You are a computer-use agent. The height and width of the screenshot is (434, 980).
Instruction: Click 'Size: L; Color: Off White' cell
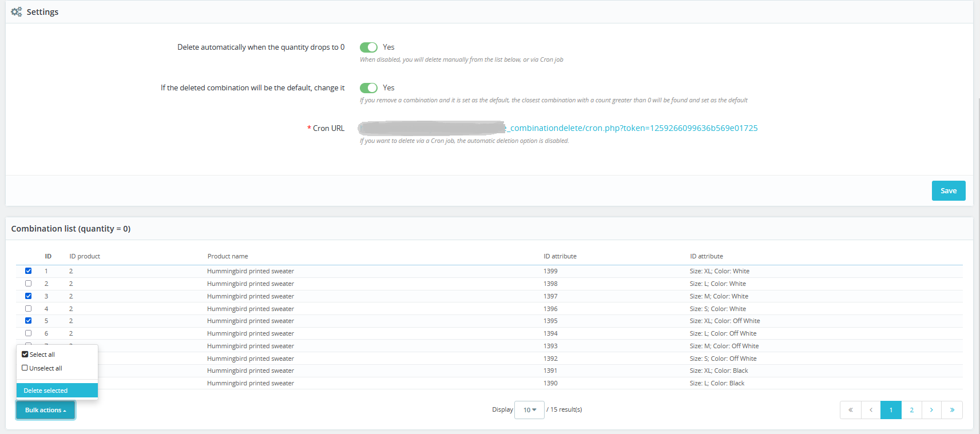pyautogui.click(x=723, y=333)
